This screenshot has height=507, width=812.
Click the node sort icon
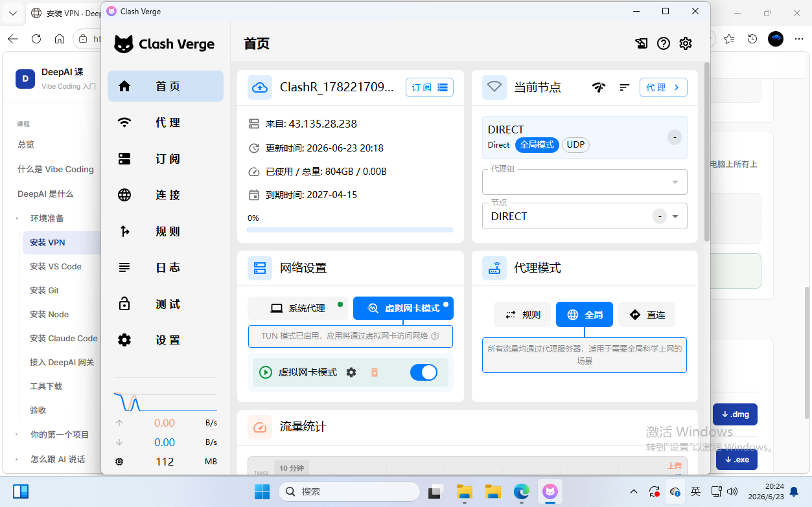tap(625, 87)
